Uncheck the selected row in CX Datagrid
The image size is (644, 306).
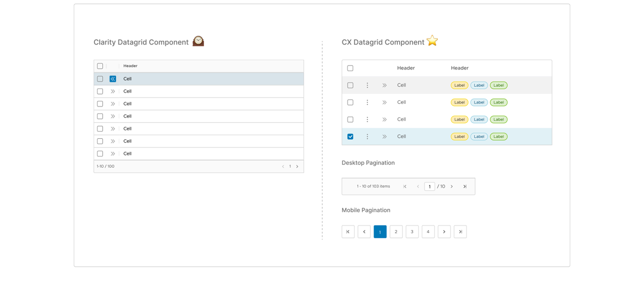[350, 137]
